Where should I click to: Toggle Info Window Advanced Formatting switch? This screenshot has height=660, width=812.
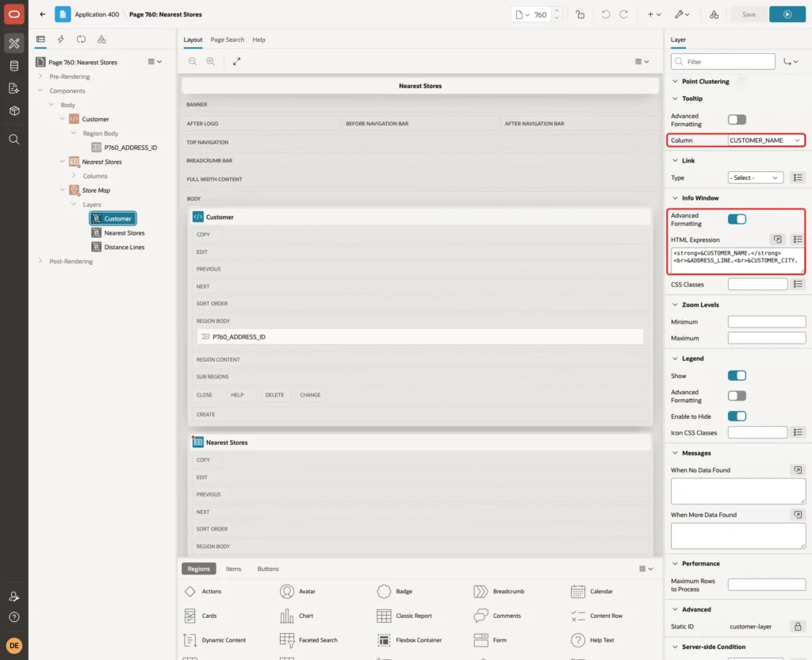click(x=737, y=219)
